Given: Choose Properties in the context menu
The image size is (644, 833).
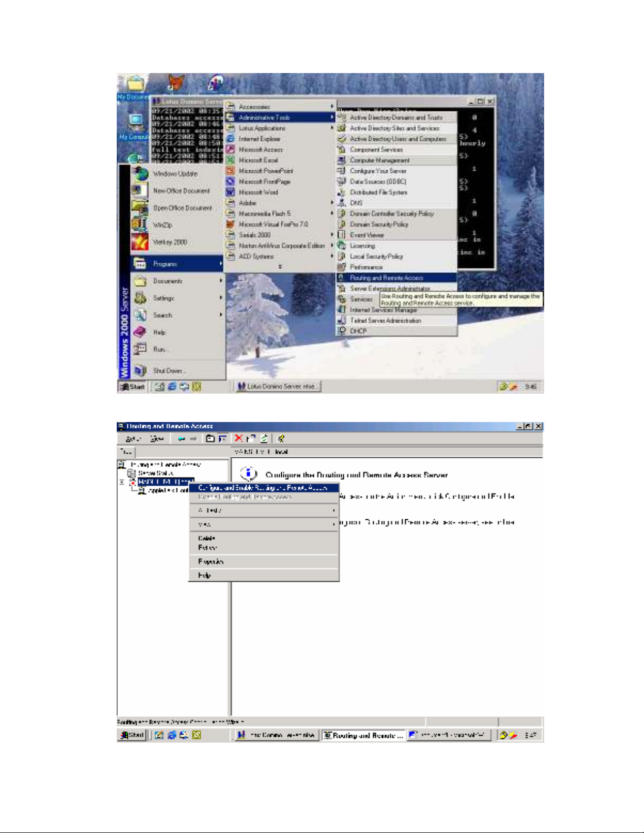Looking at the screenshot, I should click(211, 561).
